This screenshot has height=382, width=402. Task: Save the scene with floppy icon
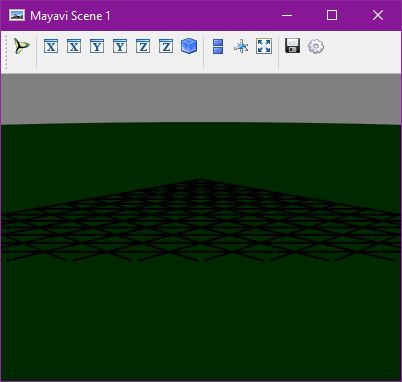pos(293,46)
